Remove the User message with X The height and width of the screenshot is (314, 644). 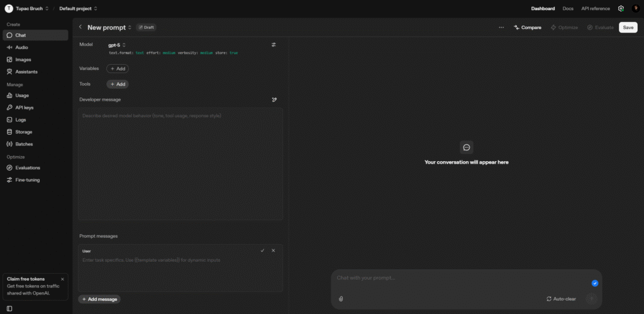[x=274, y=250]
